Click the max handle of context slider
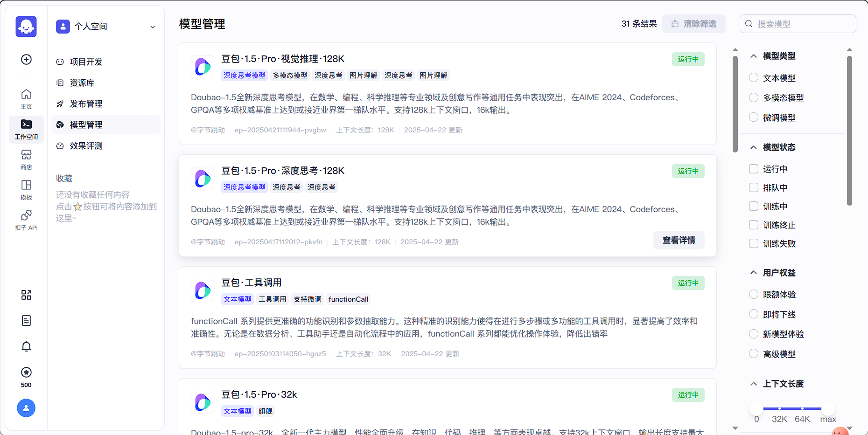 tap(828, 408)
